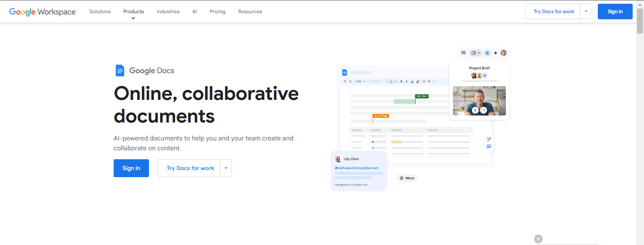Click the comment icon in the illustration's top bar
The height and width of the screenshot is (245, 644).
463,53
